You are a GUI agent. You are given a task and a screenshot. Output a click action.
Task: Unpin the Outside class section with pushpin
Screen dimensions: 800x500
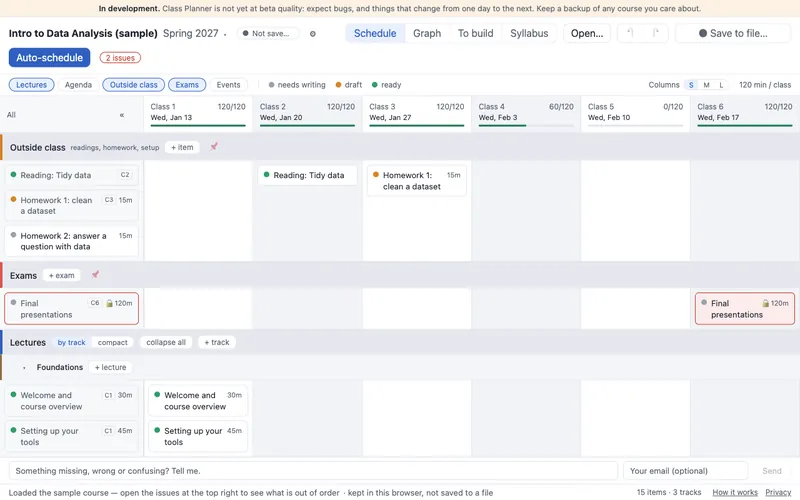click(214, 147)
